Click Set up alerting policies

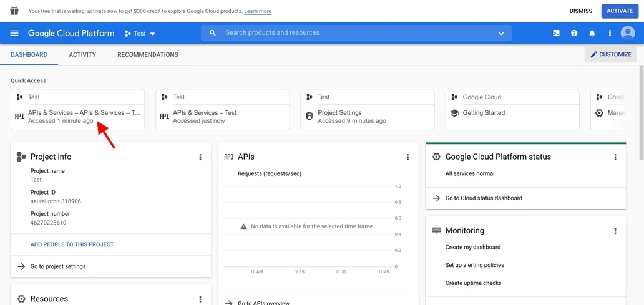pyautogui.click(x=474, y=265)
